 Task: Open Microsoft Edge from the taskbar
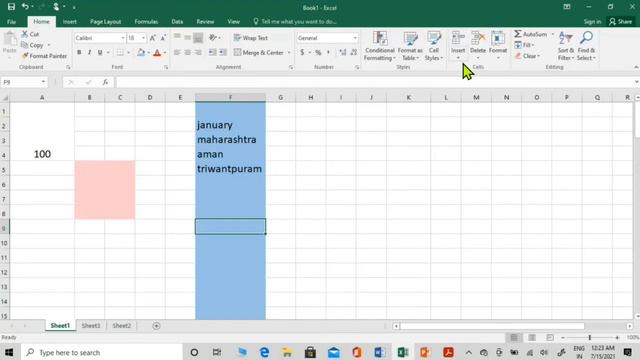point(264,352)
